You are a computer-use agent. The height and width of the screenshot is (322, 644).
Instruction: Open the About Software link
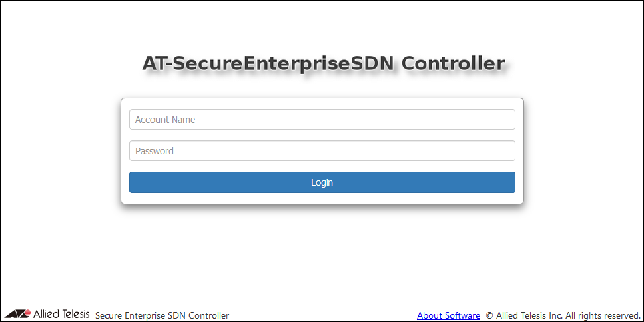click(448, 315)
